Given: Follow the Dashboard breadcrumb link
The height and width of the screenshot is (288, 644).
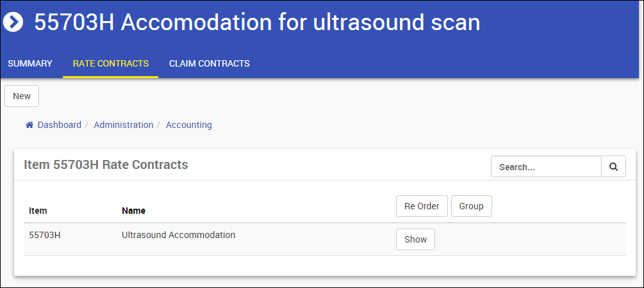Looking at the screenshot, I should (x=60, y=125).
